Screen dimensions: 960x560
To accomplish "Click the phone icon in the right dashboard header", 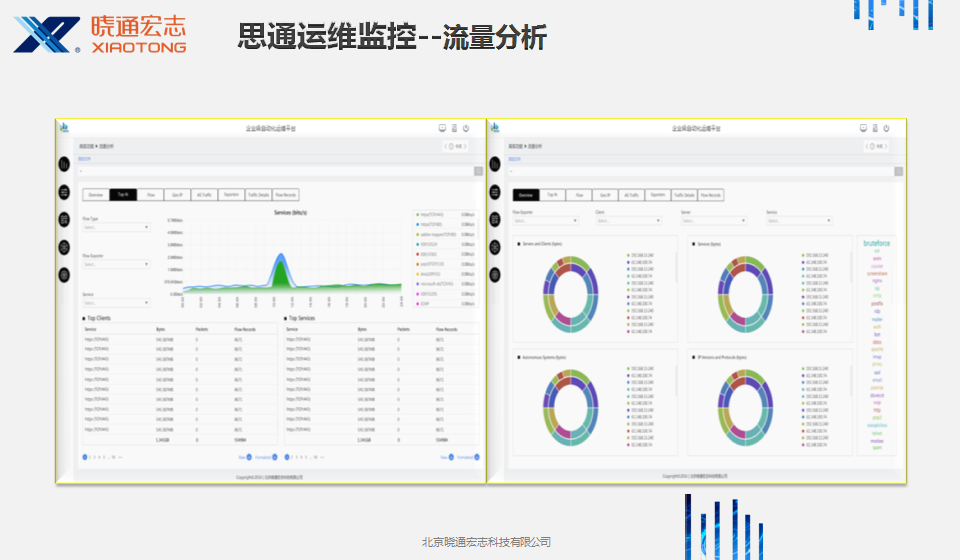I will tap(875, 129).
